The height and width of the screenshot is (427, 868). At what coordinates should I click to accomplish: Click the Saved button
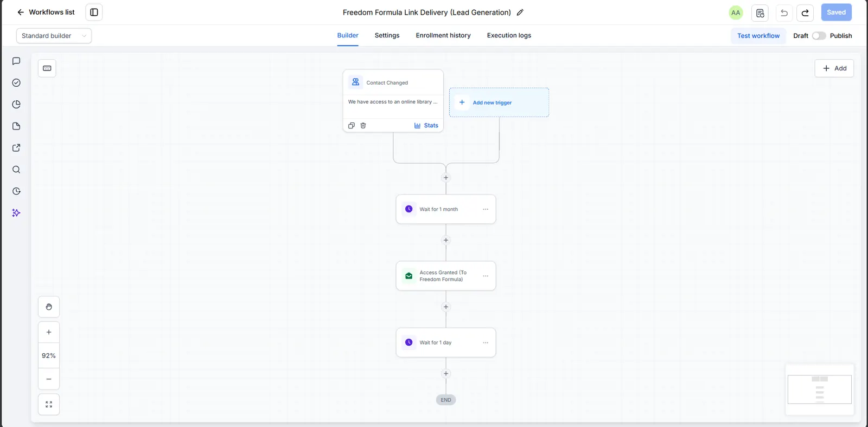(836, 12)
